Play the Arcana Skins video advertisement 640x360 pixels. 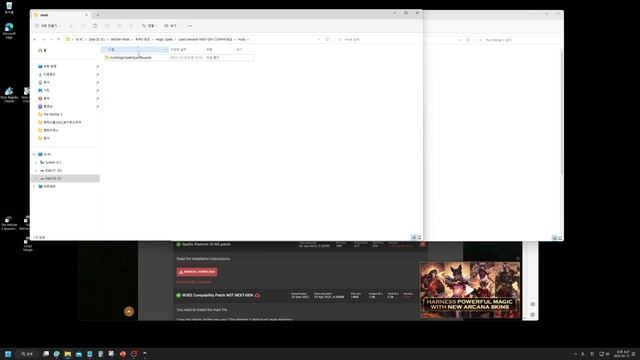(470, 290)
